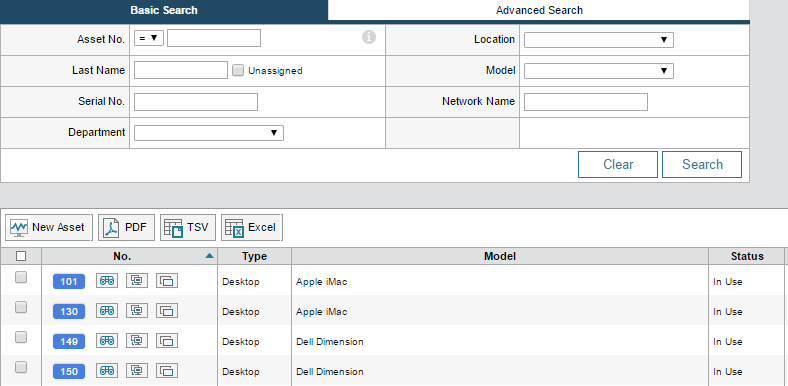788x386 pixels.
Task: Open the Location dropdown
Action: point(599,40)
